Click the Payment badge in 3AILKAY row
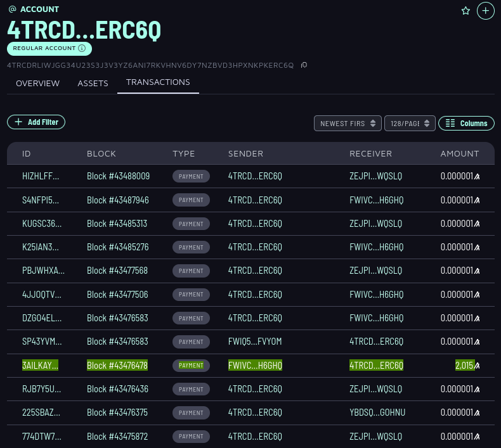 [x=191, y=365]
